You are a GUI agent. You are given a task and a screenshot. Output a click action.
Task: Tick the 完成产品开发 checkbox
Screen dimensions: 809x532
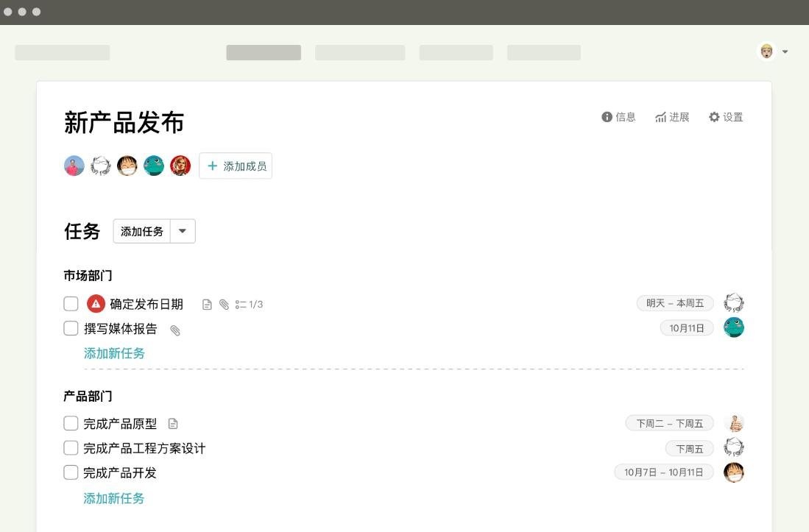[x=71, y=472]
